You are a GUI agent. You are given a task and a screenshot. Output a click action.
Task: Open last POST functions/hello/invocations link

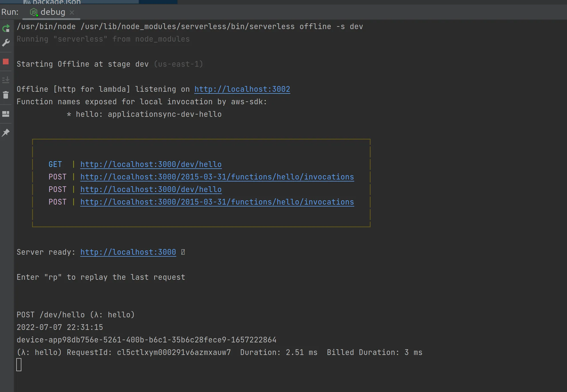[217, 202]
